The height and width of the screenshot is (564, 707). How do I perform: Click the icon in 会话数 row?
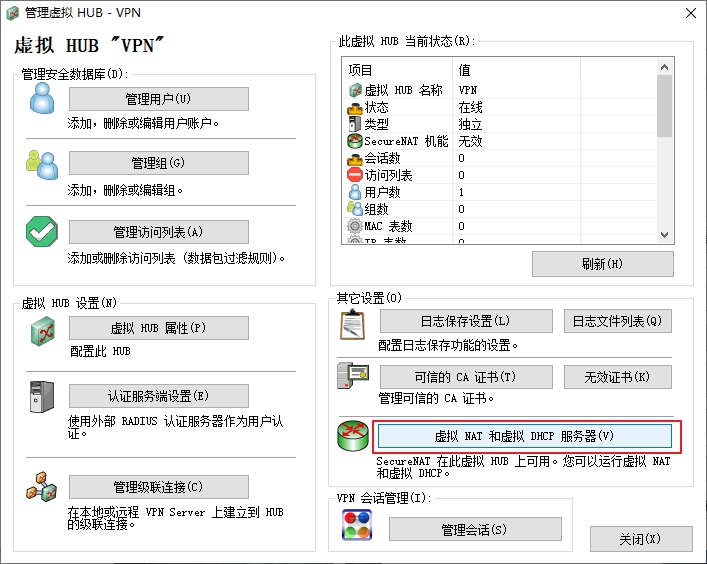[355, 158]
